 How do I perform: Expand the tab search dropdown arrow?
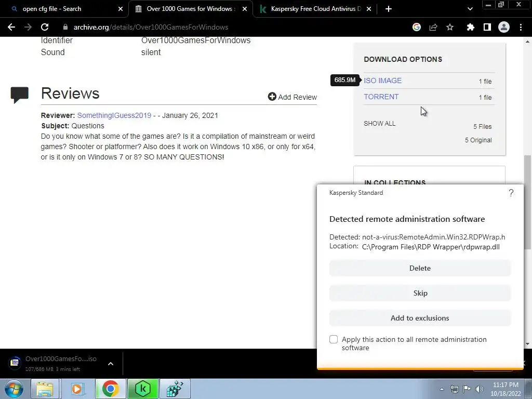coord(470,9)
